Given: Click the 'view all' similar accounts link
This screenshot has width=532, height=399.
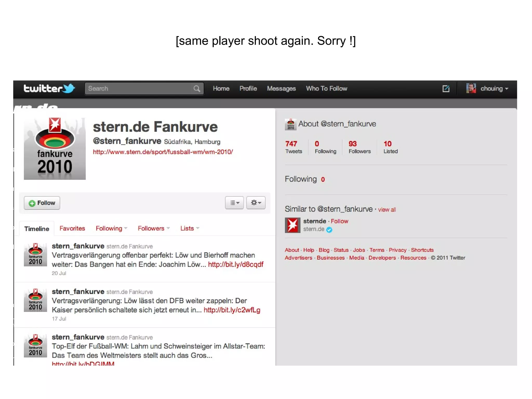Looking at the screenshot, I should (387, 210).
